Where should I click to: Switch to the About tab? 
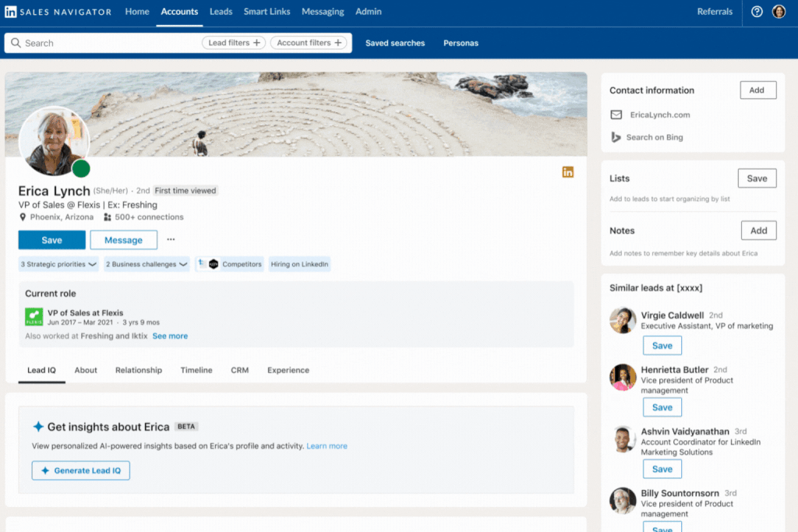coord(86,370)
